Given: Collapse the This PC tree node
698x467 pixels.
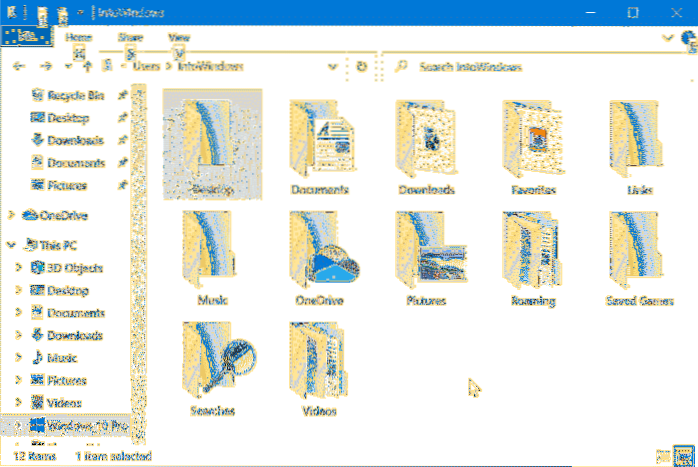Looking at the screenshot, I should (x=11, y=243).
